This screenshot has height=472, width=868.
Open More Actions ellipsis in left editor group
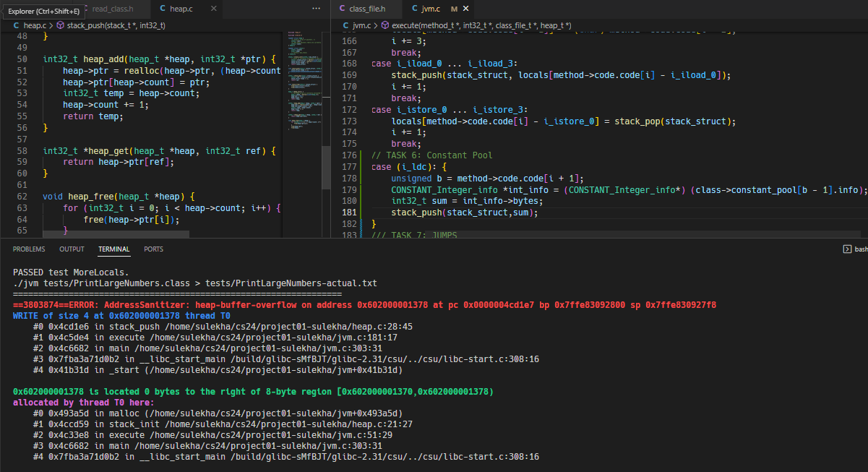coord(316,9)
